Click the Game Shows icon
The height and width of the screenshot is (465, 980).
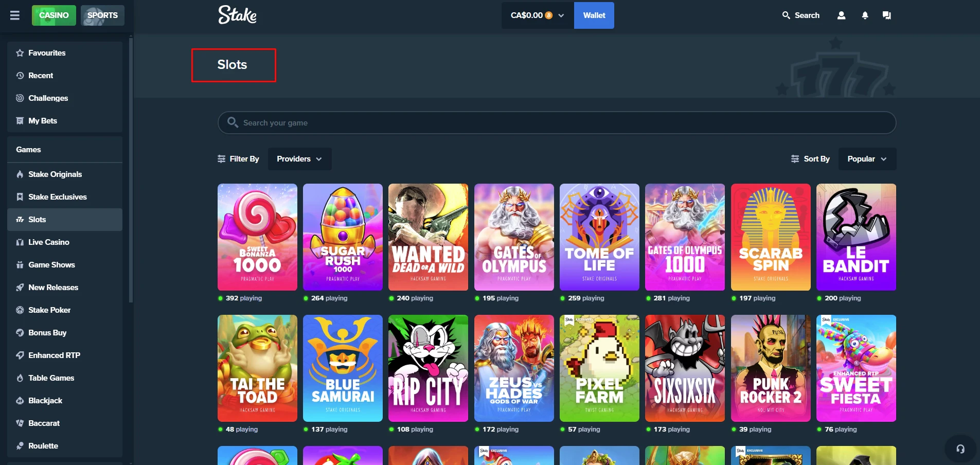[20, 265]
